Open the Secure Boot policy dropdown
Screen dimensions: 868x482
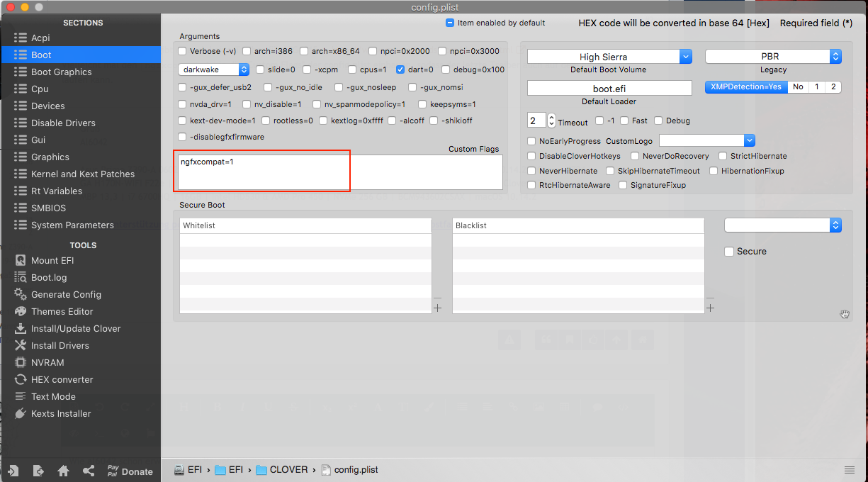click(783, 225)
